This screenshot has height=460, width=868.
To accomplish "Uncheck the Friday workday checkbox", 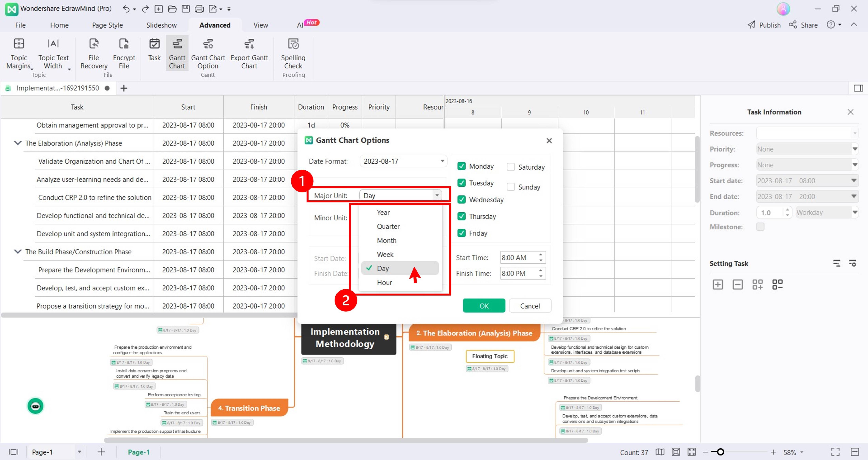I will 461,233.
